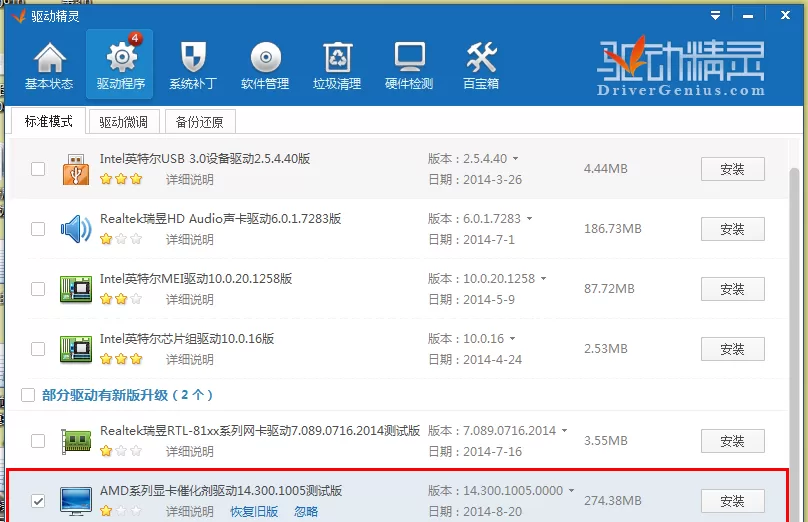
Task: Click the 274.38MB size text
Action: [x=613, y=501]
